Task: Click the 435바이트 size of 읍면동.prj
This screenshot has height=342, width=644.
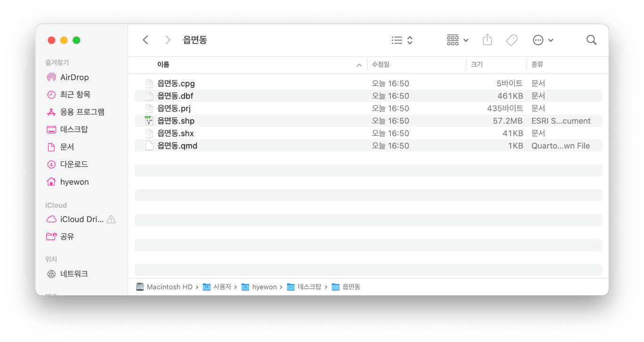Action: (505, 108)
